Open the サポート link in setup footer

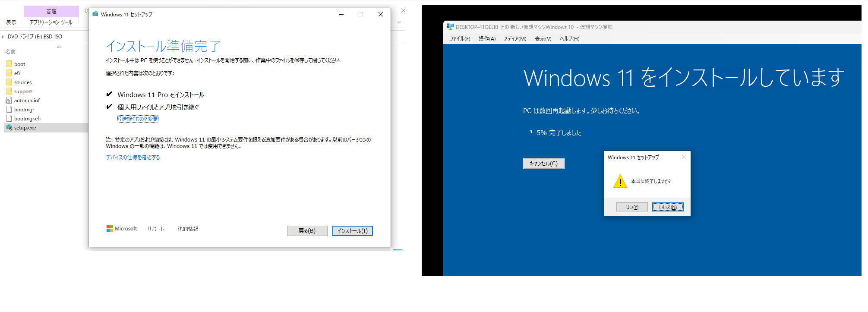click(x=155, y=229)
